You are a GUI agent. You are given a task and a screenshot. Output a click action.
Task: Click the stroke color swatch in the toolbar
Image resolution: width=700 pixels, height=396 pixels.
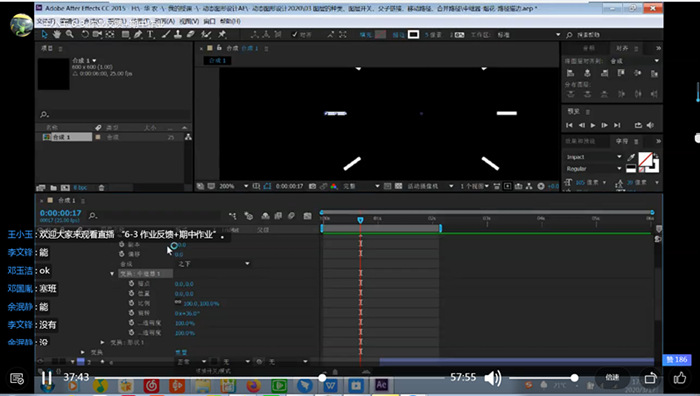[x=413, y=34]
